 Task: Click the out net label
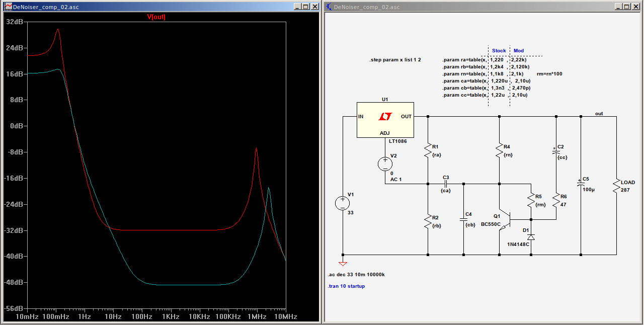pyautogui.click(x=599, y=114)
